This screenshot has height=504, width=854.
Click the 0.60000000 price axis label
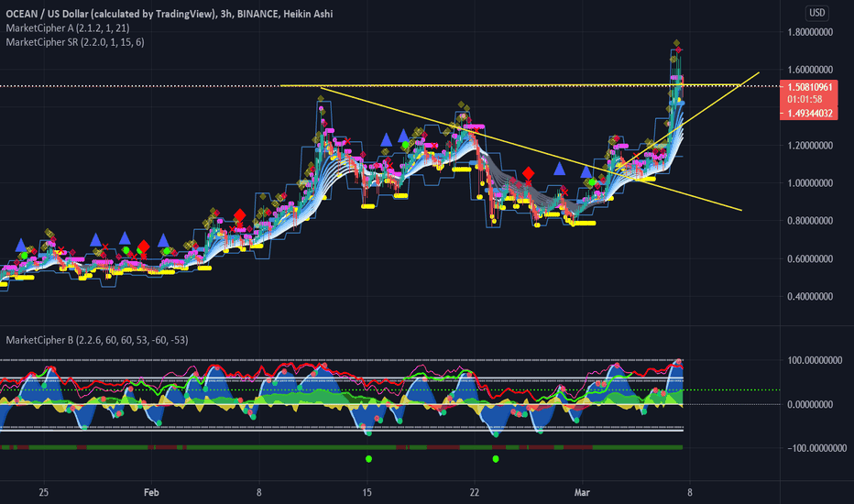click(x=810, y=258)
